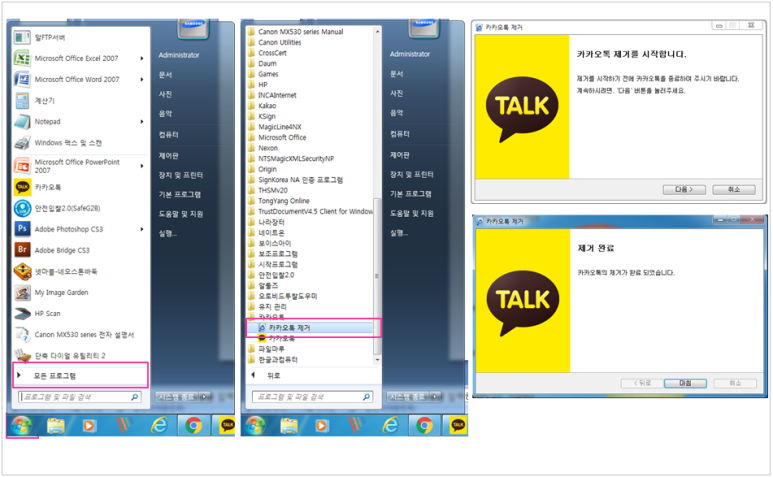Viewport: 773px width, 477px height.
Task: Expand the Excel 2007 recent files arrow
Action: tap(142, 58)
